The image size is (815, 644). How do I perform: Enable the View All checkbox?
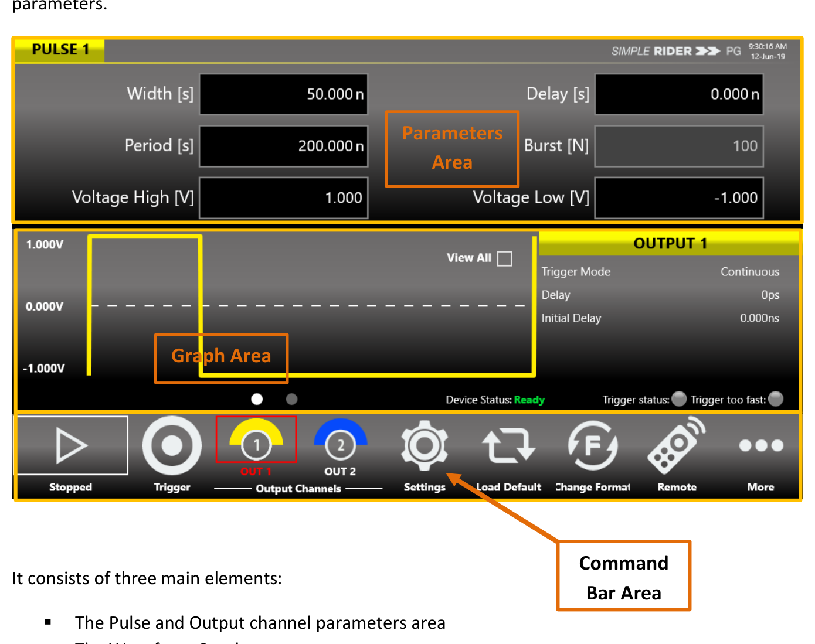tap(504, 258)
